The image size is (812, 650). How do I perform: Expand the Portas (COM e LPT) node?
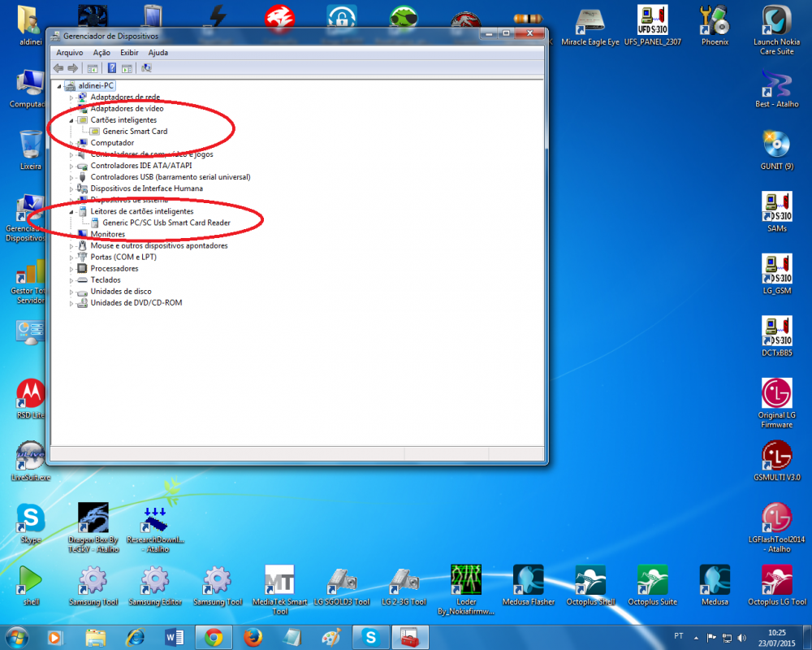pyautogui.click(x=71, y=258)
